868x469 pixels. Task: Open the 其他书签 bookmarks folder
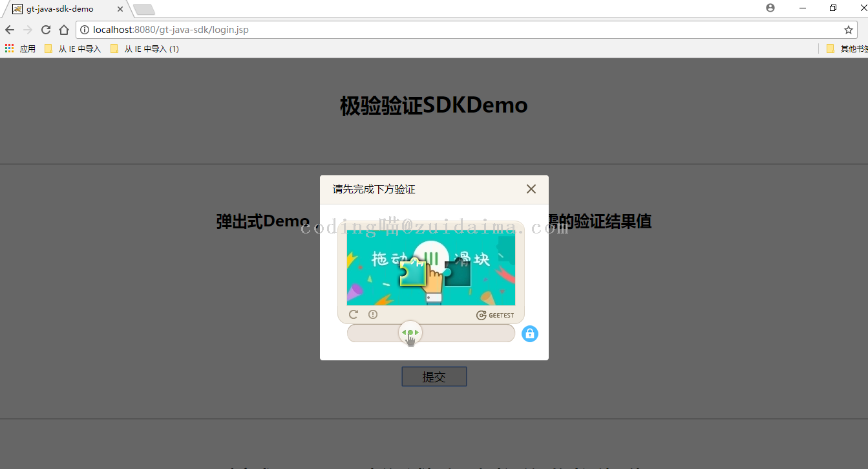tap(847, 49)
